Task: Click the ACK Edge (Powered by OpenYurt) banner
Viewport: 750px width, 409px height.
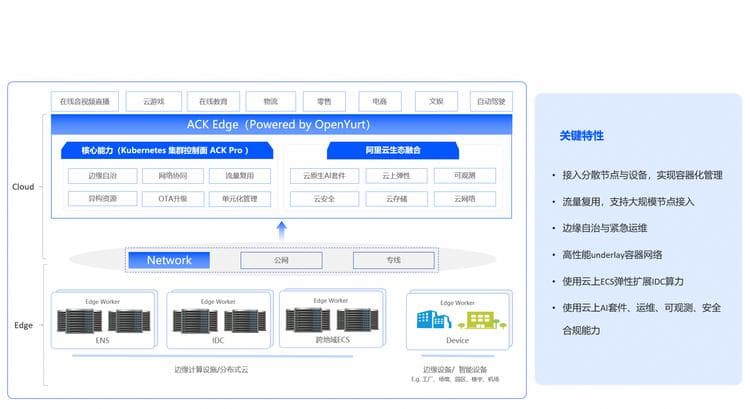Action: [x=281, y=124]
